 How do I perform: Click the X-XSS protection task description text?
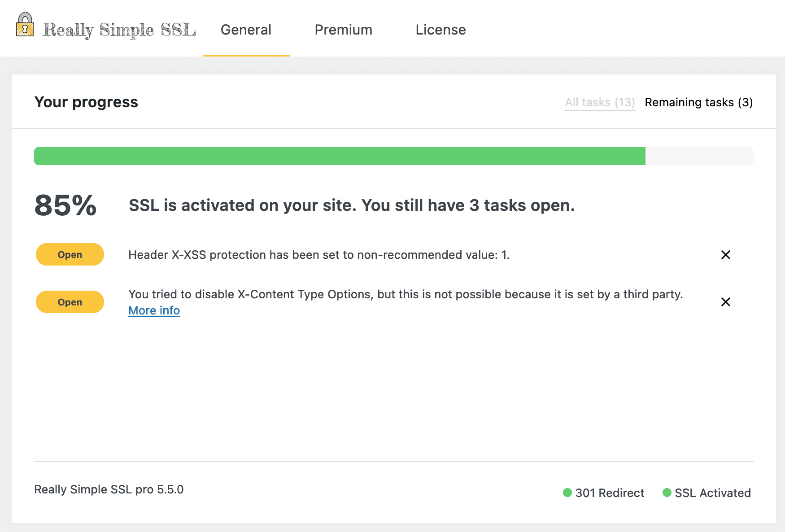pyautogui.click(x=318, y=254)
